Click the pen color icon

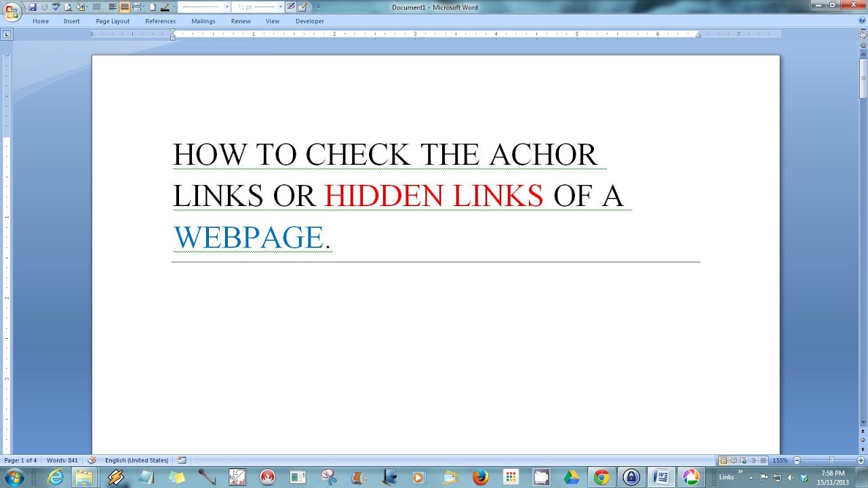click(165, 7)
